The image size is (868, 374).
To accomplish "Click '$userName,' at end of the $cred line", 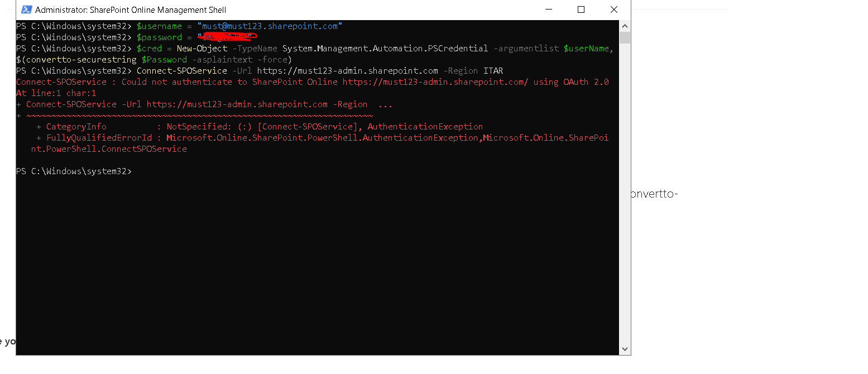I will pyautogui.click(x=589, y=49).
